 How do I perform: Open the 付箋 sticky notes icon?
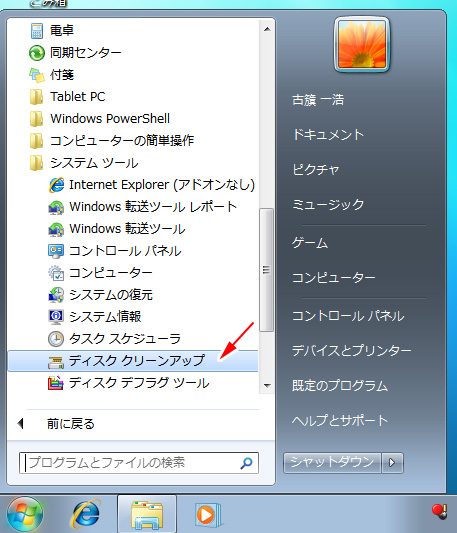click(36, 75)
